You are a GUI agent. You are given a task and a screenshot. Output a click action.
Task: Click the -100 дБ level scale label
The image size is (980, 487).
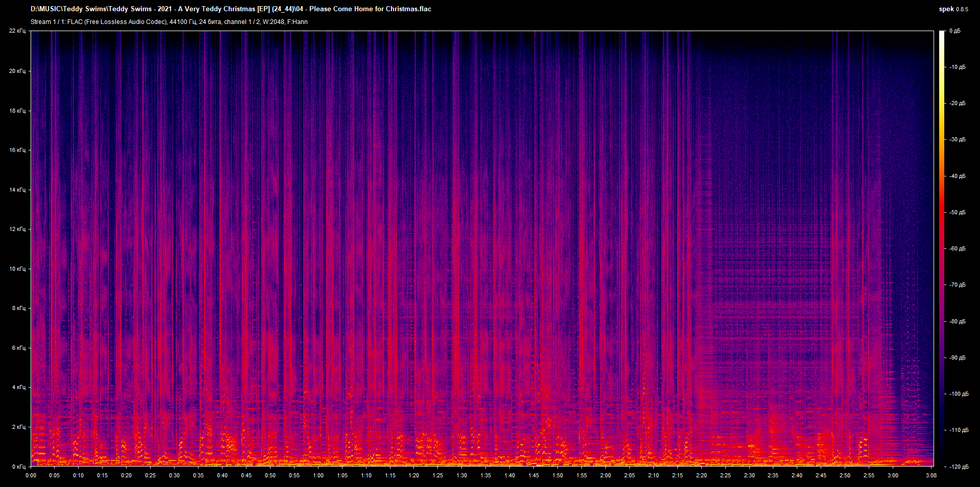pyautogui.click(x=959, y=394)
